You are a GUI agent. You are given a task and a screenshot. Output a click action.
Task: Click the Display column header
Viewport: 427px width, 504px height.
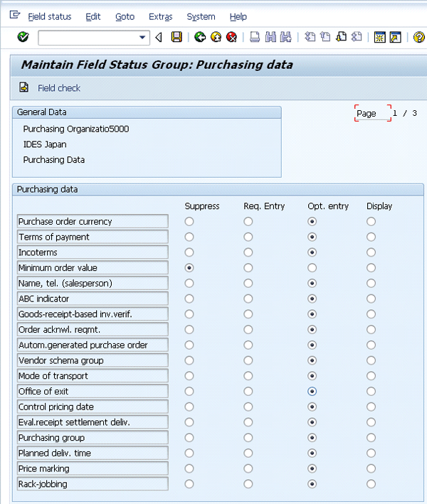pos(379,206)
